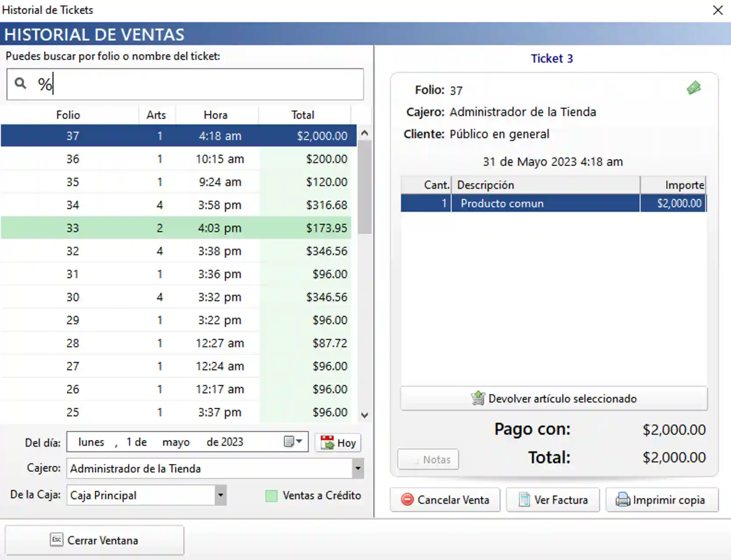The image size is (731, 560).
Task: Click the $87.72 total cell
Action: (305, 343)
